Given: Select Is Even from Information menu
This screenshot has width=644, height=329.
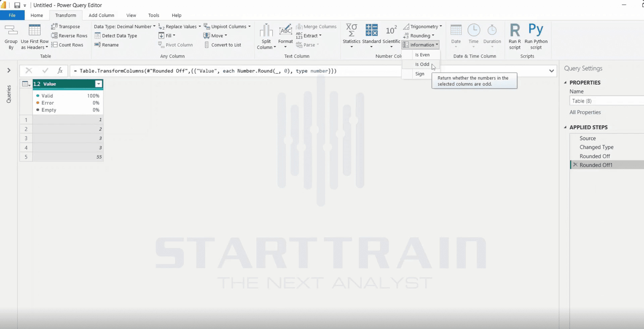Looking at the screenshot, I should click(x=422, y=55).
